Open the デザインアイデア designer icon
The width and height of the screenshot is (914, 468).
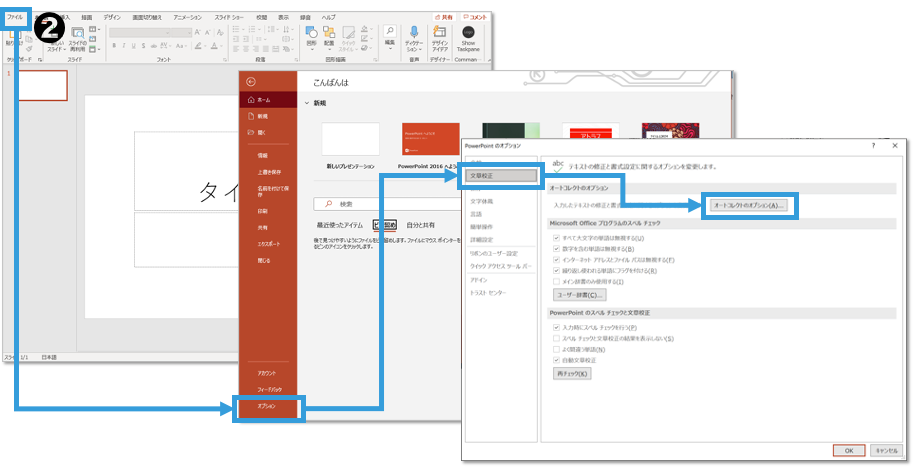pos(440,33)
